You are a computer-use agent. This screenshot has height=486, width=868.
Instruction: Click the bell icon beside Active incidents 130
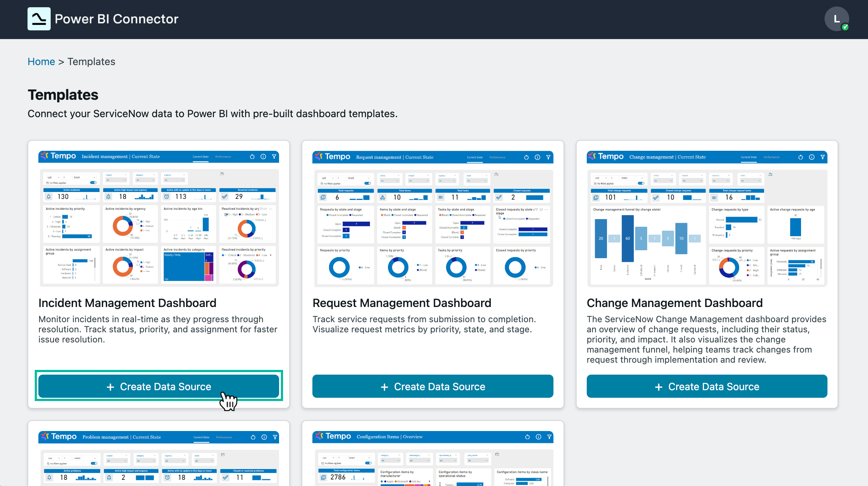point(49,197)
